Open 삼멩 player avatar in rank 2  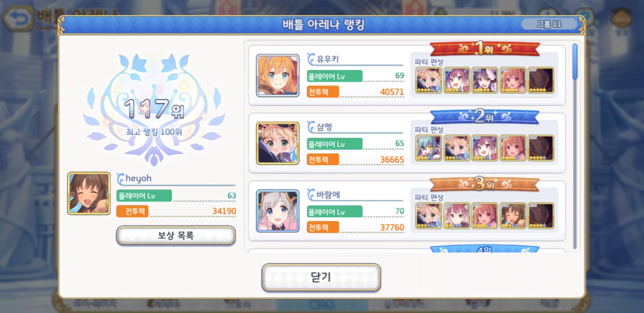click(x=278, y=143)
